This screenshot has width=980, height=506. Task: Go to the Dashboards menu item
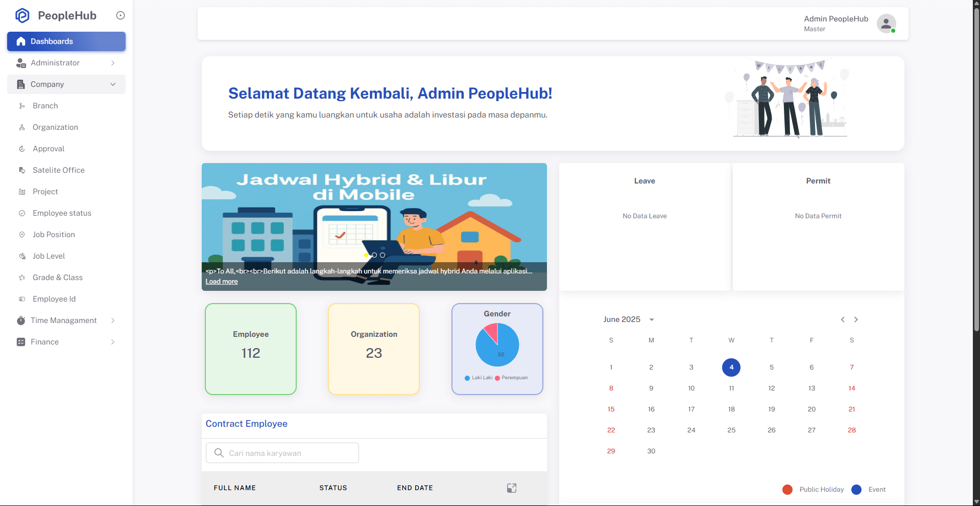click(x=52, y=41)
